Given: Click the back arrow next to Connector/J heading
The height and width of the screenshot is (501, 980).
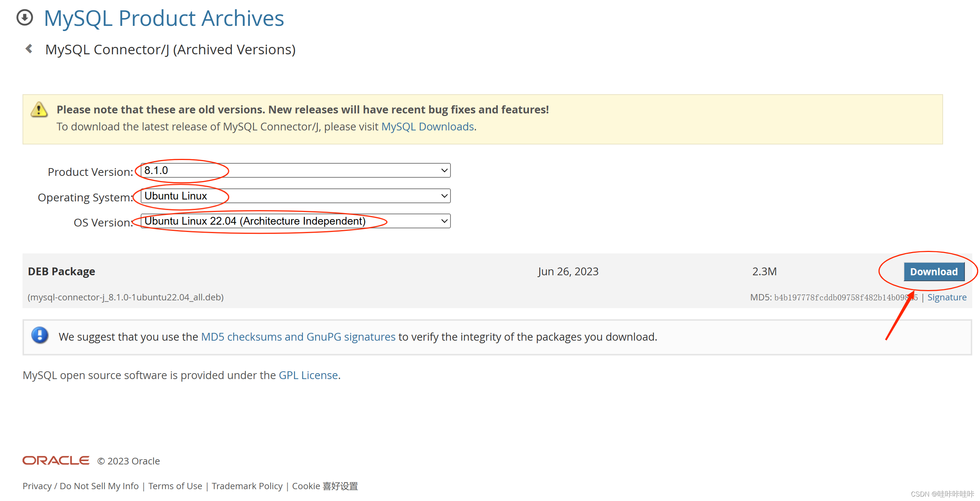Looking at the screenshot, I should pos(29,49).
